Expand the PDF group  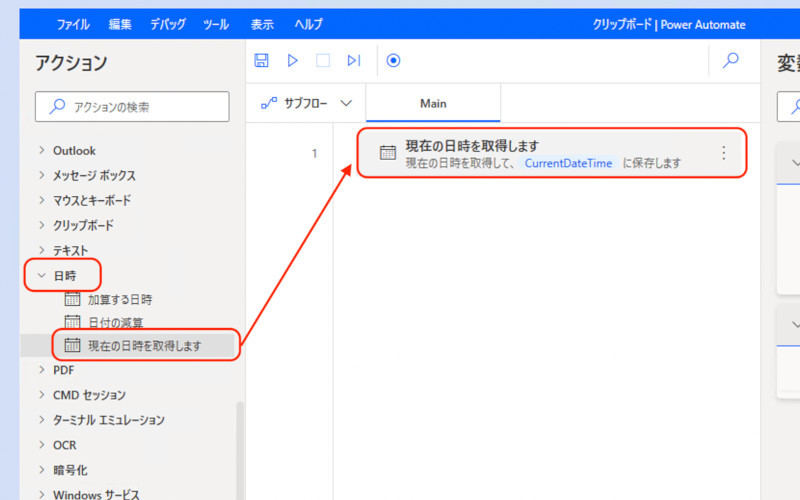pyautogui.click(x=42, y=370)
